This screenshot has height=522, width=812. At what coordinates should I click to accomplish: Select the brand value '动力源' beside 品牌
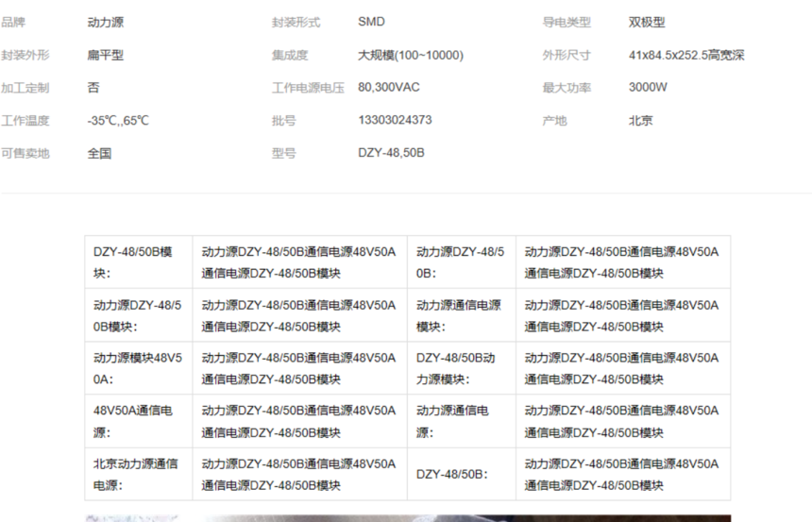105,23
